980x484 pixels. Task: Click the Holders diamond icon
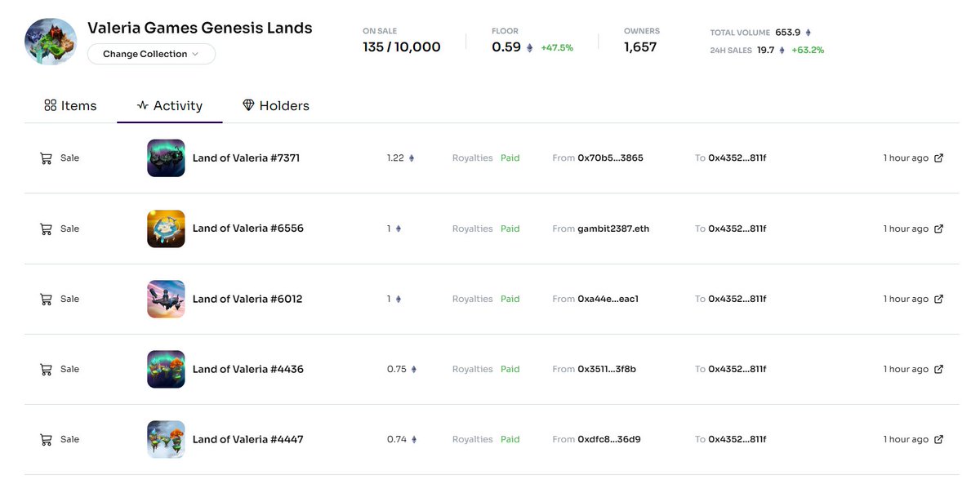tap(249, 105)
